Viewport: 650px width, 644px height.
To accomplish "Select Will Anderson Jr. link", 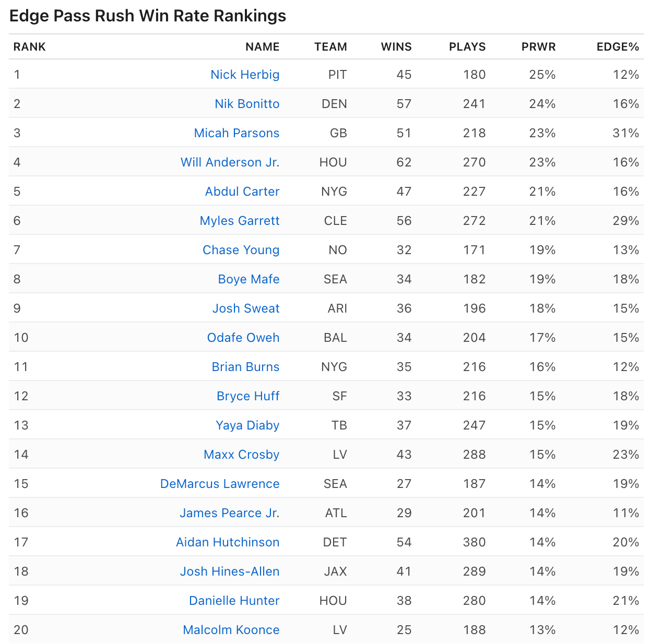I will [x=230, y=162].
